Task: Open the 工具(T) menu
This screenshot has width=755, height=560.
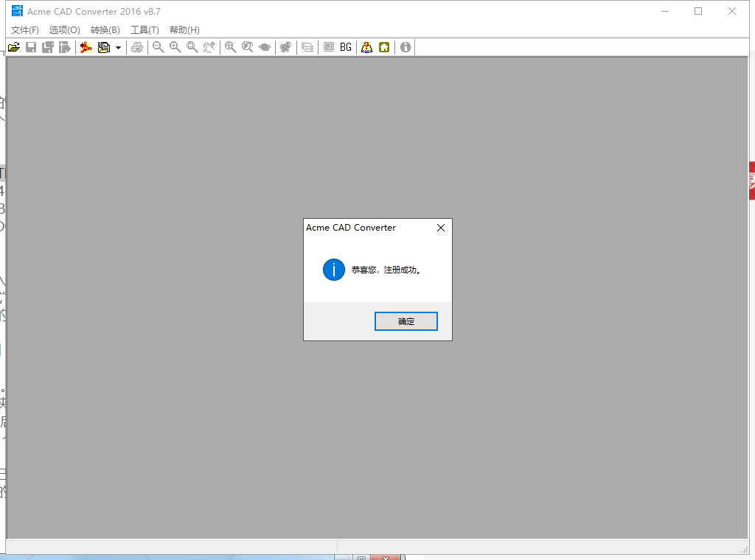Action: coord(145,29)
